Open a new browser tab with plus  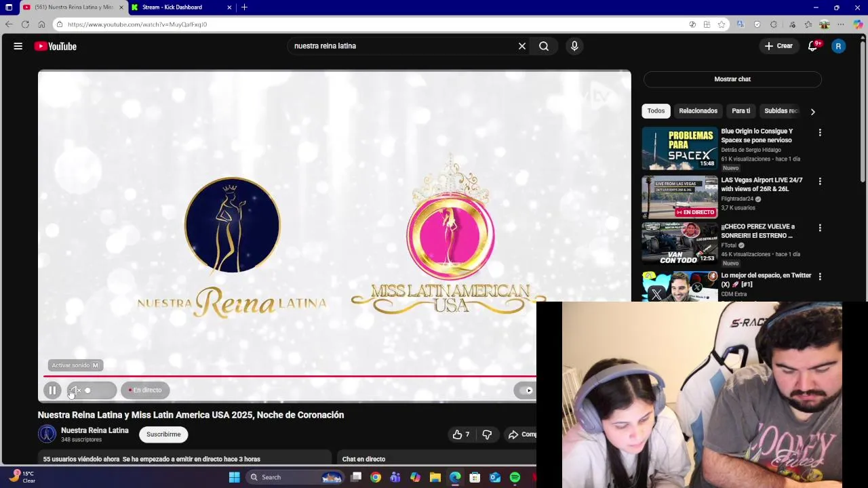pos(244,7)
